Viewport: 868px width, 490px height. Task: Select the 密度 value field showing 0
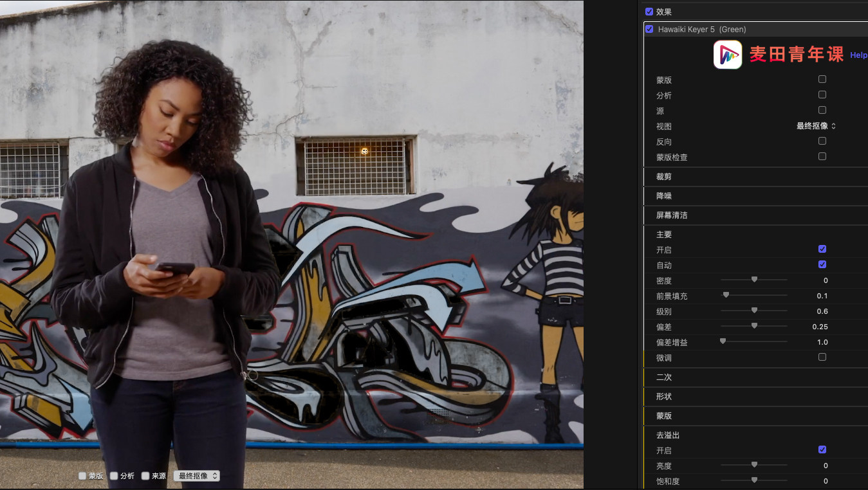(826, 280)
